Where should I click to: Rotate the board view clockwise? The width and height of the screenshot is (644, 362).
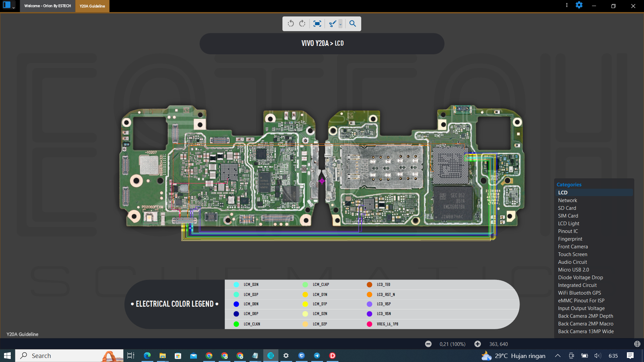(x=302, y=23)
